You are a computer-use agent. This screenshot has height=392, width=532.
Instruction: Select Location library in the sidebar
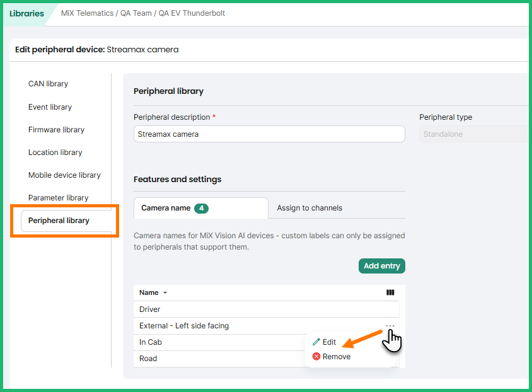[x=55, y=153]
